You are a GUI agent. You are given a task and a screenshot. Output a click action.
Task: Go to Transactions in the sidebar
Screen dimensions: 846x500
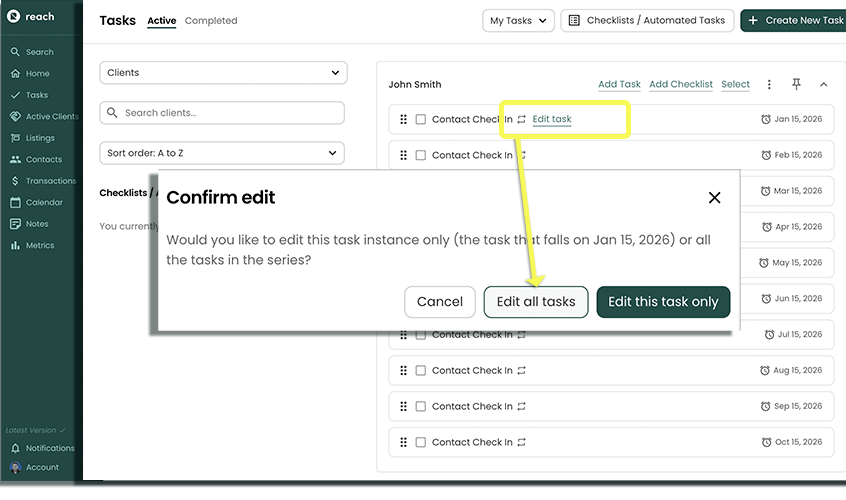pyautogui.click(x=50, y=181)
